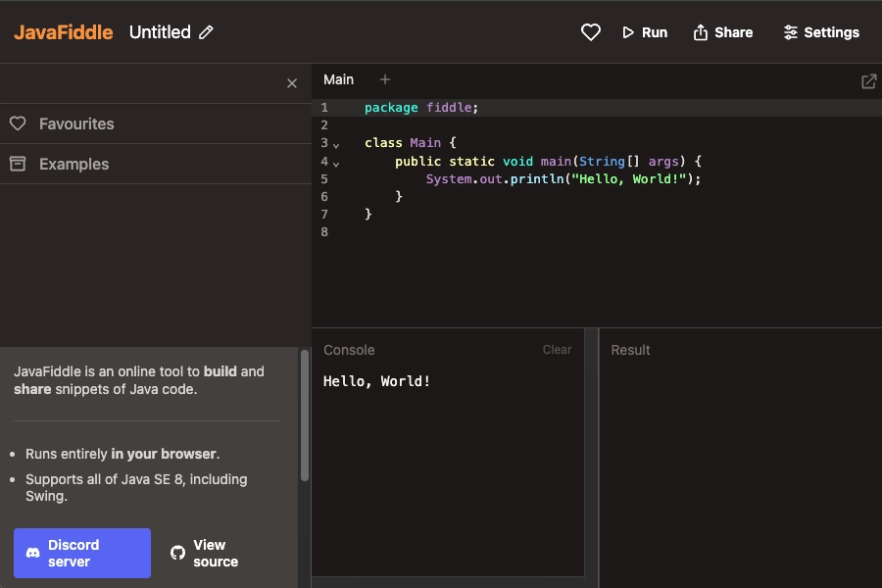Clear the console output

coord(557,350)
